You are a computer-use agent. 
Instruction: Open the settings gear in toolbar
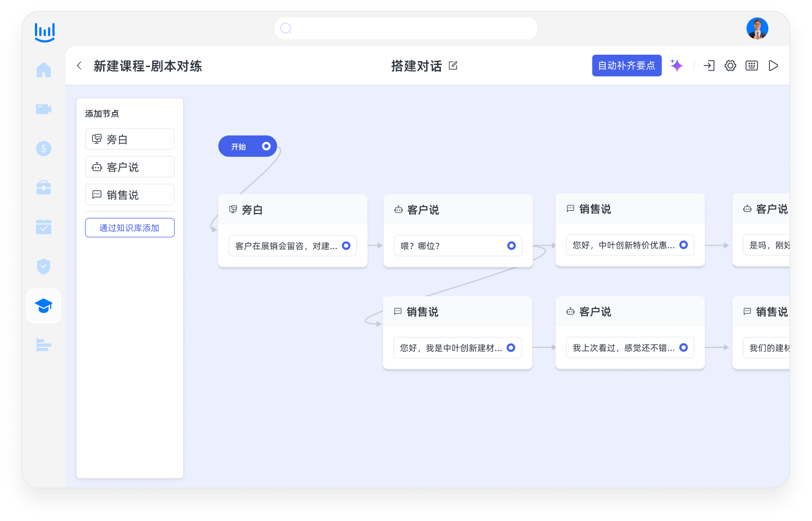tap(730, 66)
